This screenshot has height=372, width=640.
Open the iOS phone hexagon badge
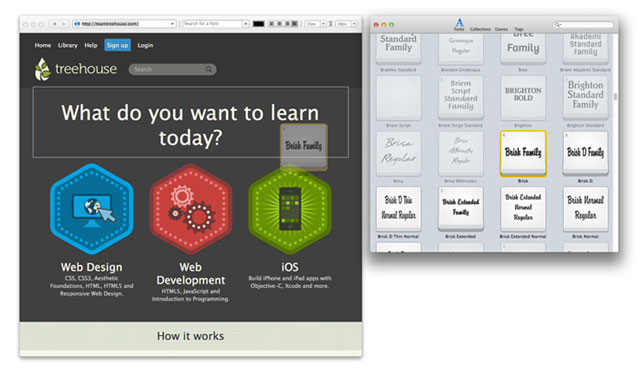click(x=290, y=209)
